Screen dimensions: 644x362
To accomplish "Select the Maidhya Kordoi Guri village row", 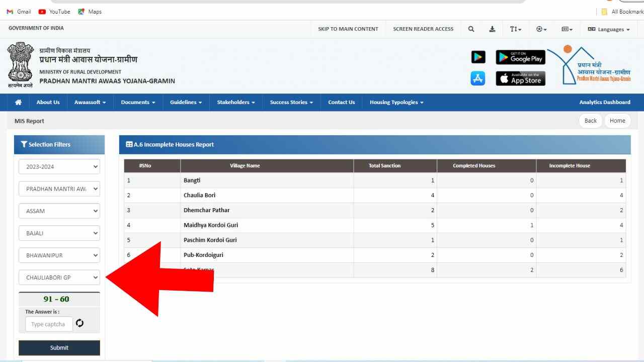I will click(375, 225).
